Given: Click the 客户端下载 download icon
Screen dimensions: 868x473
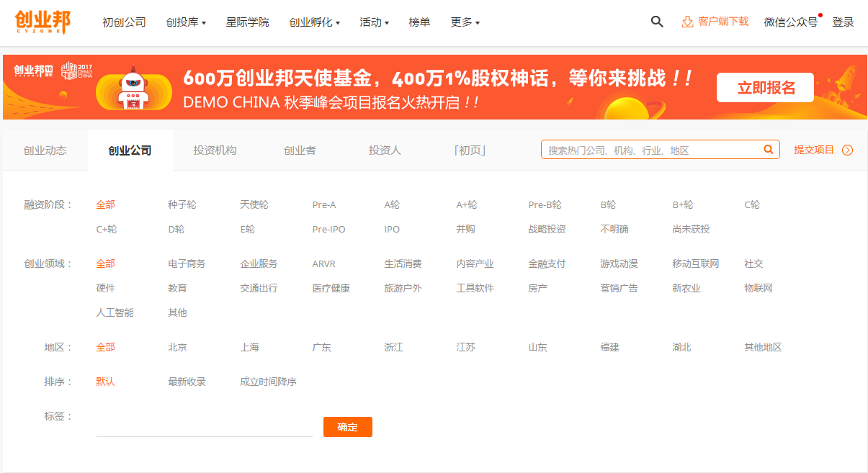Looking at the screenshot, I should (687, 22).
